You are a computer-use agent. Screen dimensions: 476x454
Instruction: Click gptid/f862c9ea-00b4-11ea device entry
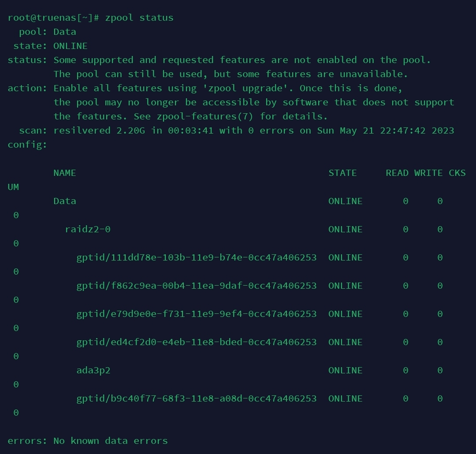pyautogui.click(x=197, y=286)
